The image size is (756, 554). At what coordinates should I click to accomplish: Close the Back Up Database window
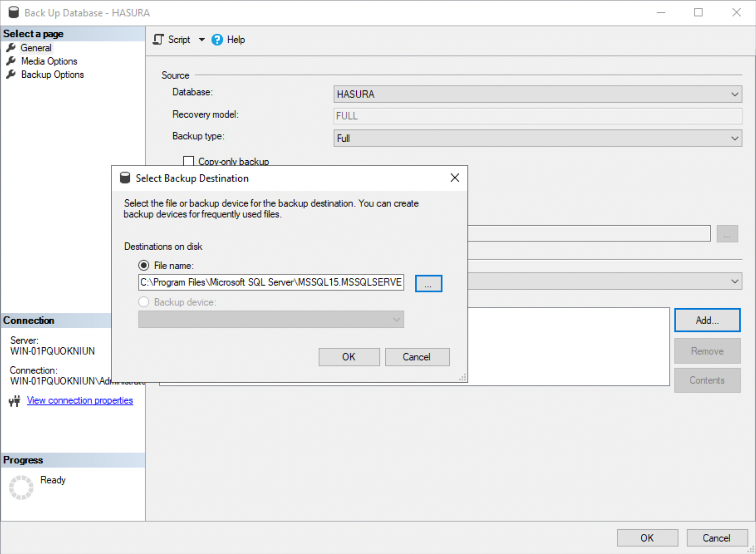click(x=736, y=13)
